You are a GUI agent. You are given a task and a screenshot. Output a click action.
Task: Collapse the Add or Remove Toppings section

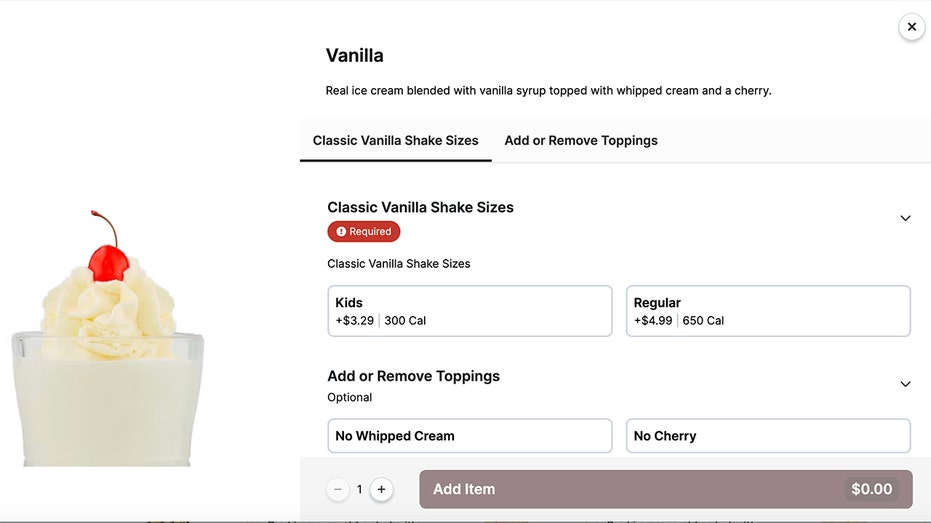coord(905,384)
